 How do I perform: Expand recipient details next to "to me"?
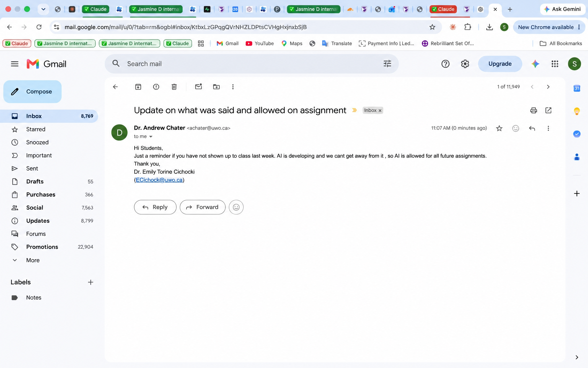pyautogui.click(x=151, y=137)
